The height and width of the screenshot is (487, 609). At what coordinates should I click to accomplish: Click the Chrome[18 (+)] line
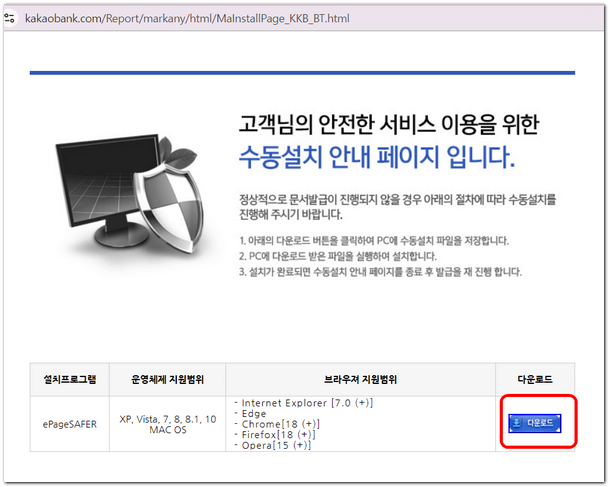(277, 424)
